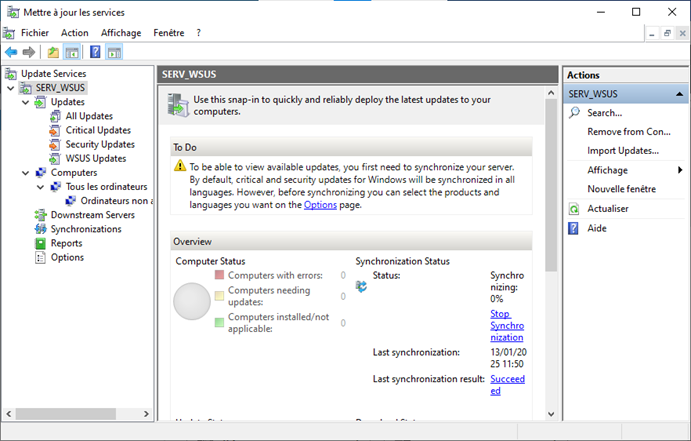Click Remove from Console action
The width and height of the screenshot is (691, 441).
[x=629, y=132]
